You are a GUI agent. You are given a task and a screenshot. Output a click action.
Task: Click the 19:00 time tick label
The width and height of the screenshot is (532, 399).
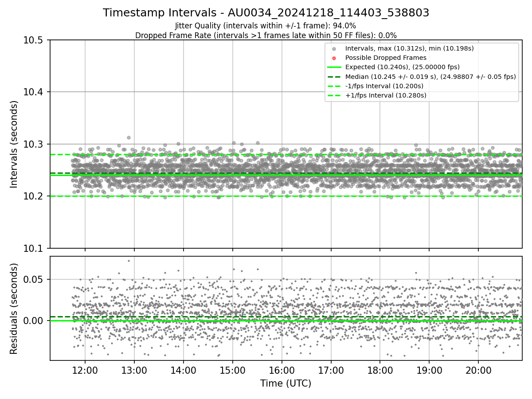429,371
